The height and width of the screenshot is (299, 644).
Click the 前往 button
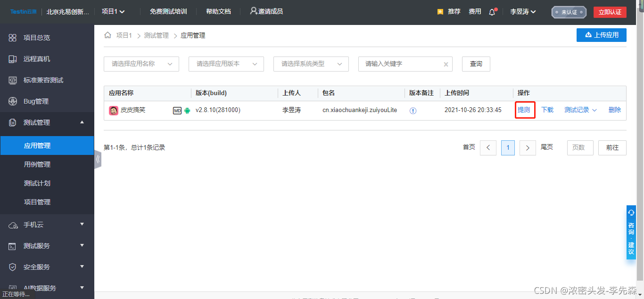tap(612, 148)
